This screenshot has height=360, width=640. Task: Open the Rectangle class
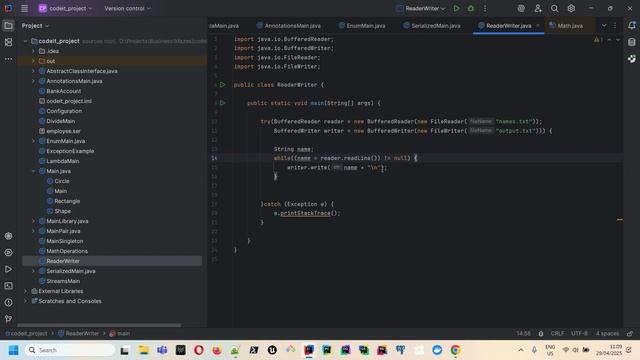(67, 201)
